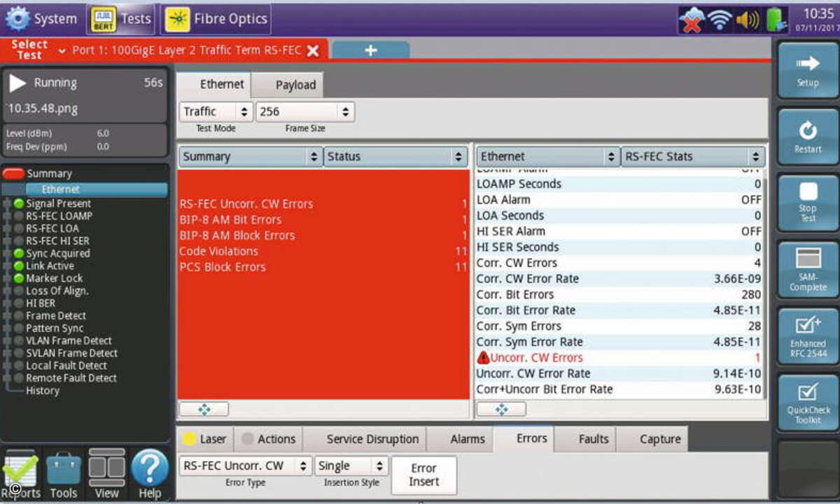
Task: Expand the left results pane with move arrows
Action: pyautogui.click(x=204, y=409)
